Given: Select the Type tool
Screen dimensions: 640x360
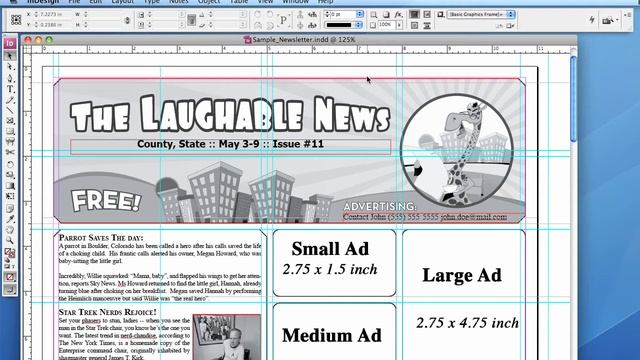Looking at the screenshot, I should pyautogui.click(x=10, y=89).
